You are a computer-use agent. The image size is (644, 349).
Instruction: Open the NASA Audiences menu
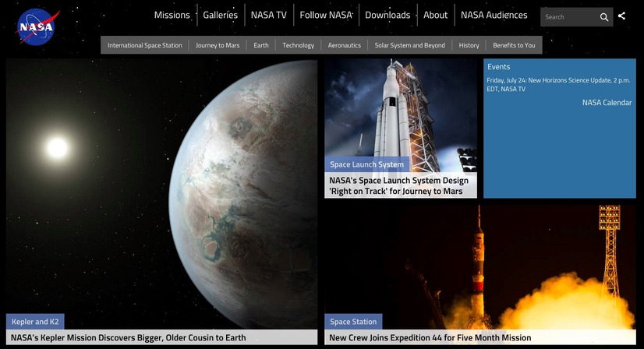(494, 16)
